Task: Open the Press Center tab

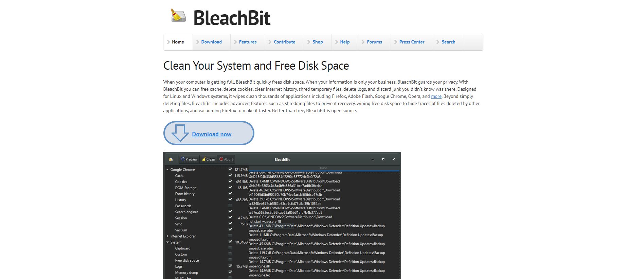Action: 412,42
